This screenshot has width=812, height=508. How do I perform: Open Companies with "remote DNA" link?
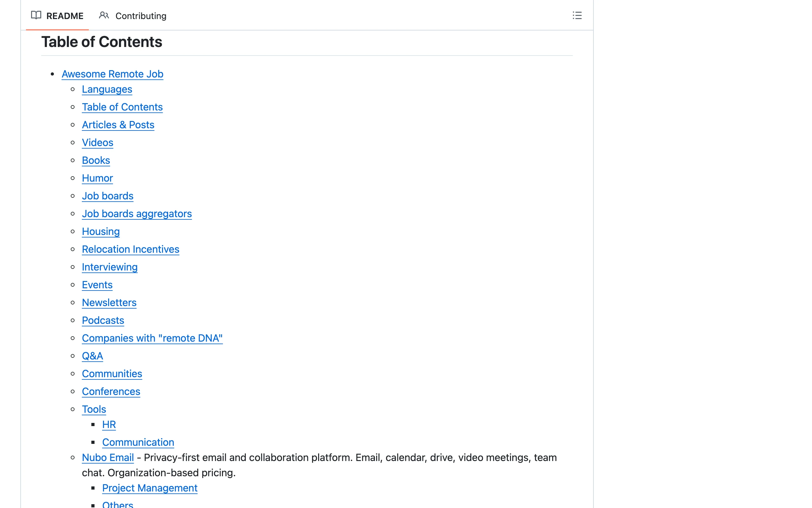point(152,339)
